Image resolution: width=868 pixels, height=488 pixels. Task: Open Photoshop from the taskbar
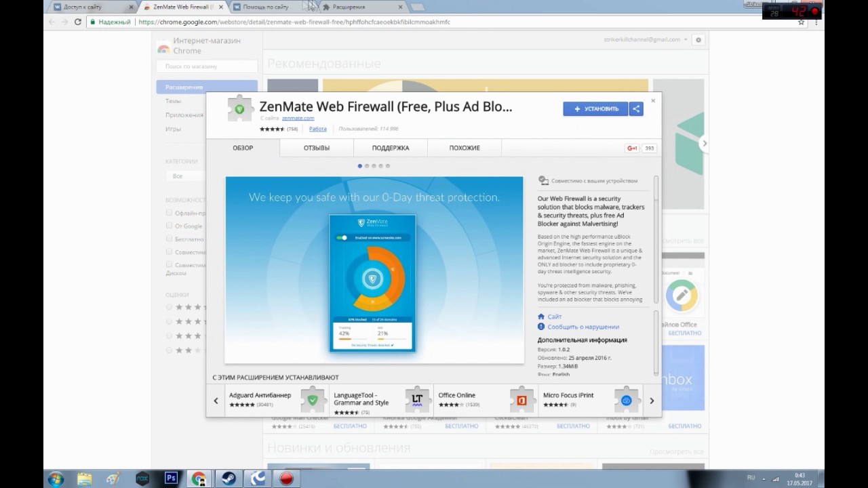tap(171, 478)
